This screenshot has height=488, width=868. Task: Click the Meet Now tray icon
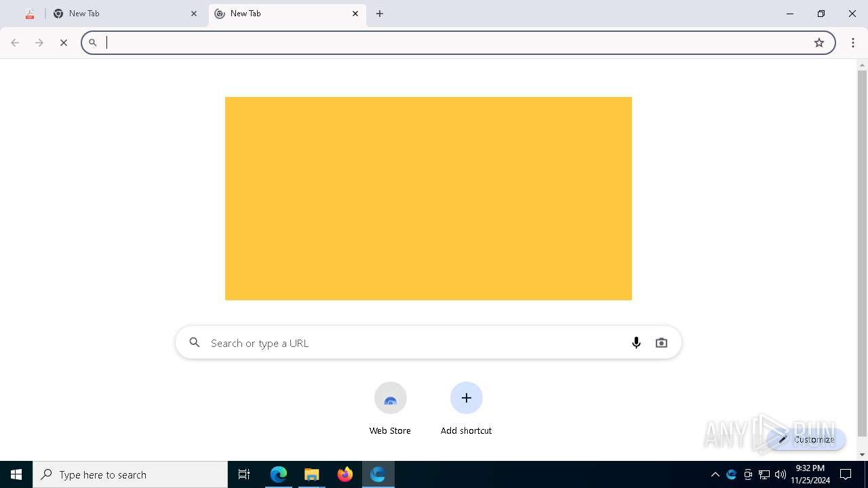(748, 474)
